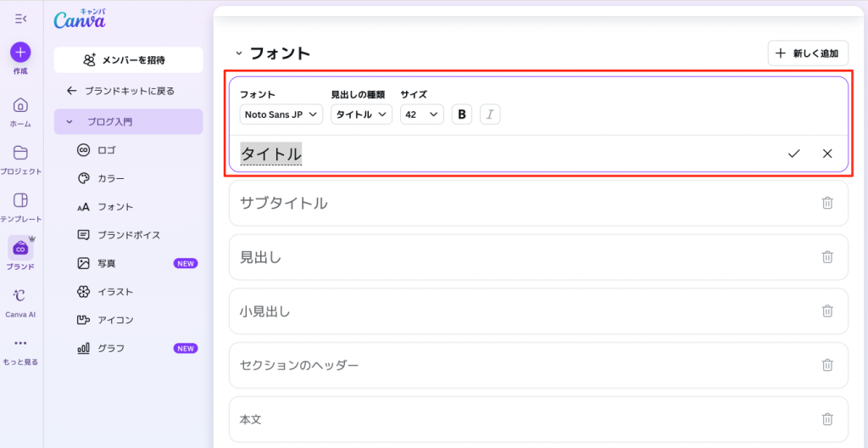Delete the 本文 font style
This screenshot has width=868, height=448.
(827, 419)
